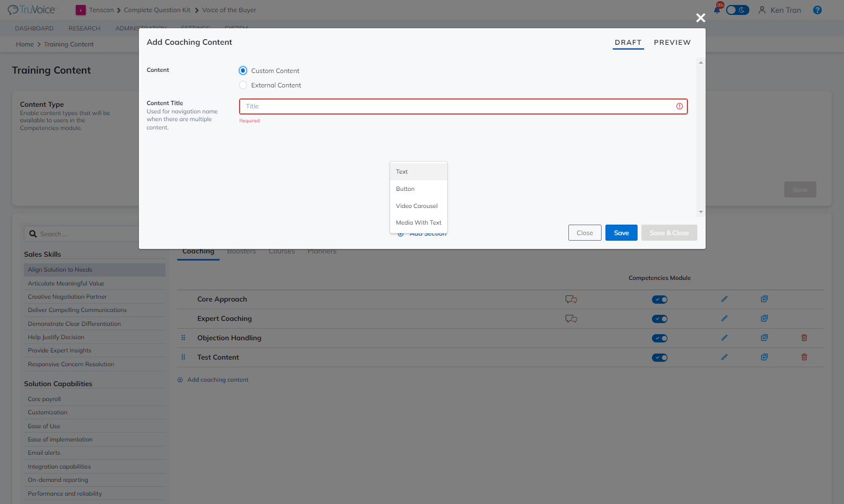Select Deliver Compelling Communications
844x504 pixels.
click(x=95, y=310)
